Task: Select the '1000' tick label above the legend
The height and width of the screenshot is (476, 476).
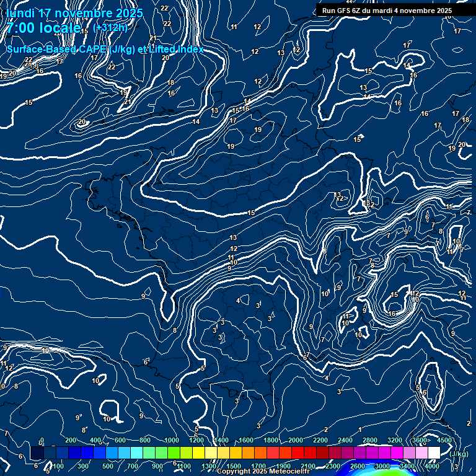Action: click(x=172, y=440)
